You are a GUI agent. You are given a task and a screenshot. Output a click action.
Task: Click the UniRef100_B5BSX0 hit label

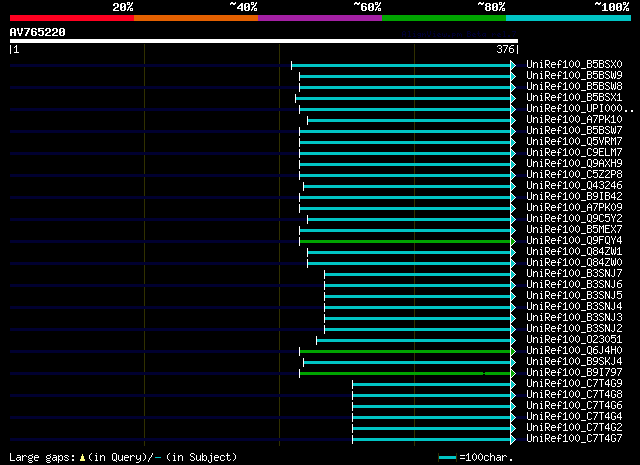click(574, 65)
